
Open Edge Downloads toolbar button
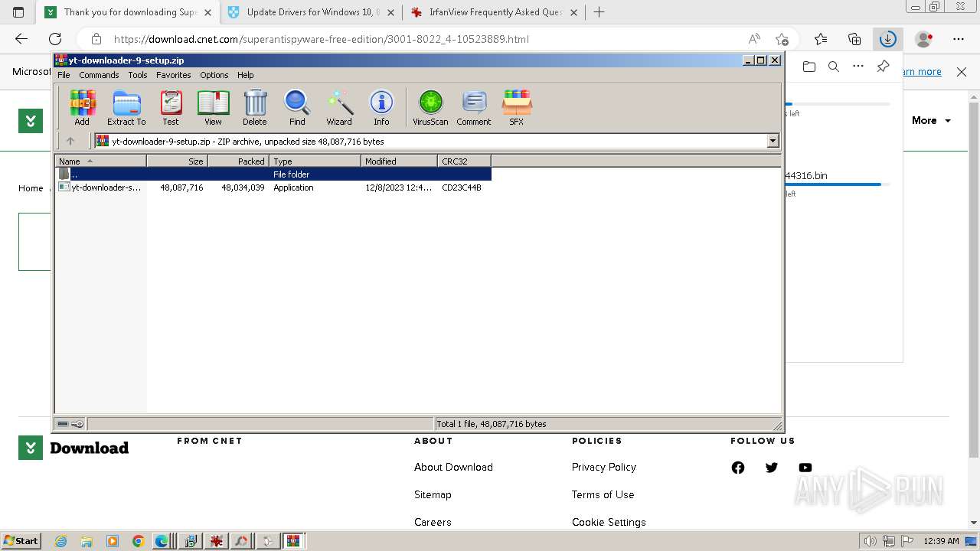(x=887, y=39)
